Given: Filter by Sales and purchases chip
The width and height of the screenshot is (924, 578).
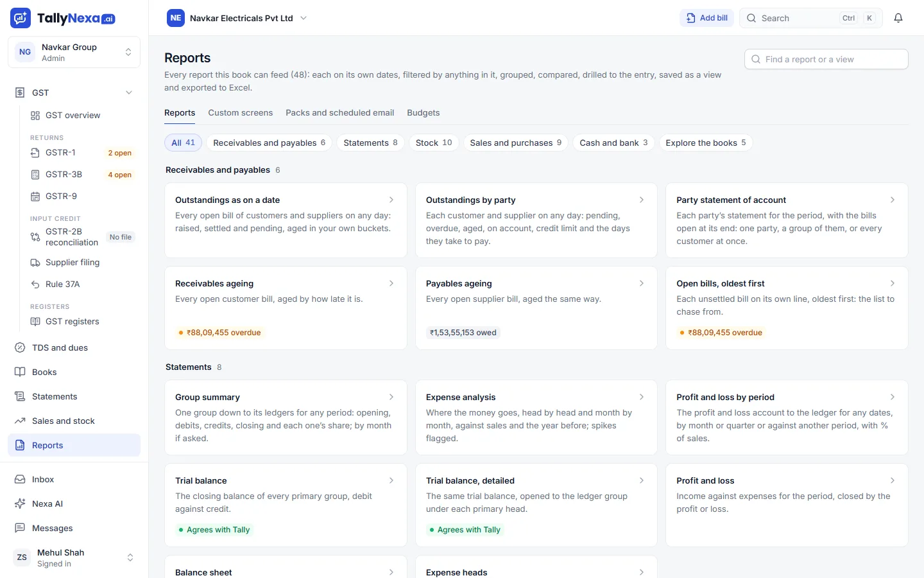Looking at the screenshot, I should click(x=516, y=143).
